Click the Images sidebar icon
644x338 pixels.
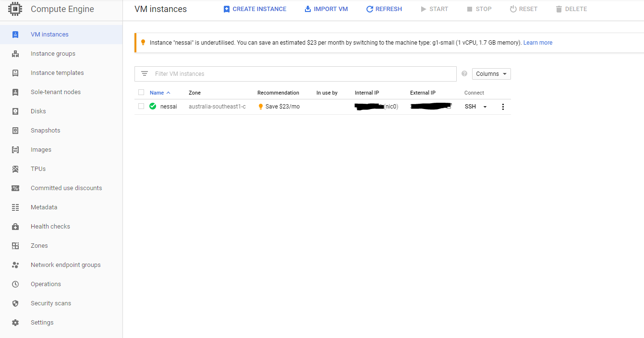(15, 150)
